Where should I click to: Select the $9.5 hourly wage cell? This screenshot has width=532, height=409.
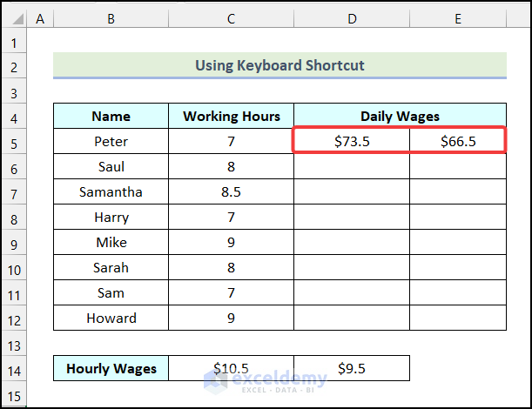click(352, 369)
